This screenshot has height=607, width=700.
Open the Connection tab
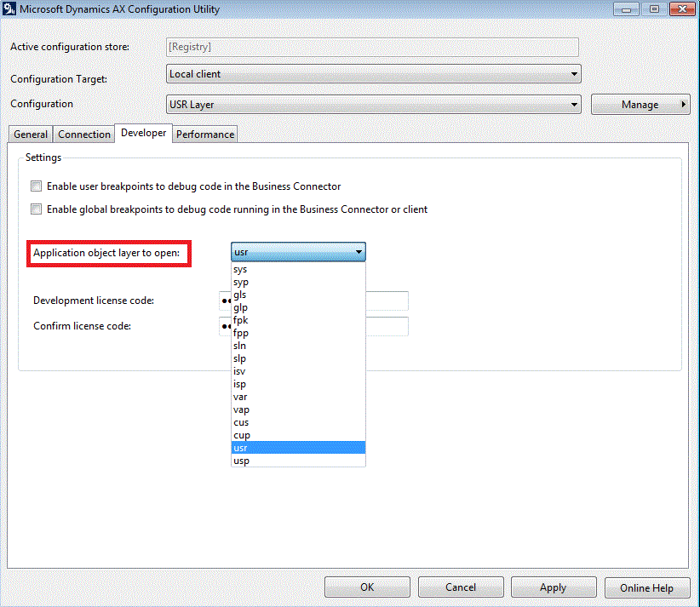coord(84,135)
